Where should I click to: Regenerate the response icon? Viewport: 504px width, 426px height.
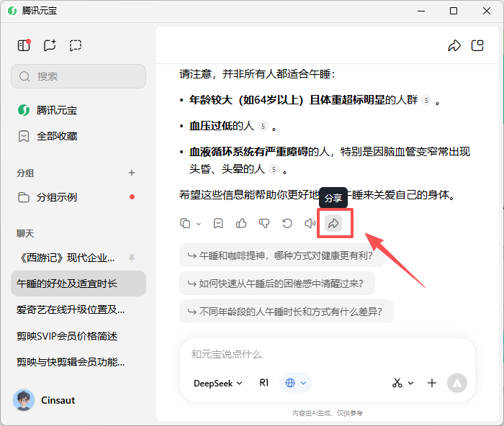click(287, 223)
